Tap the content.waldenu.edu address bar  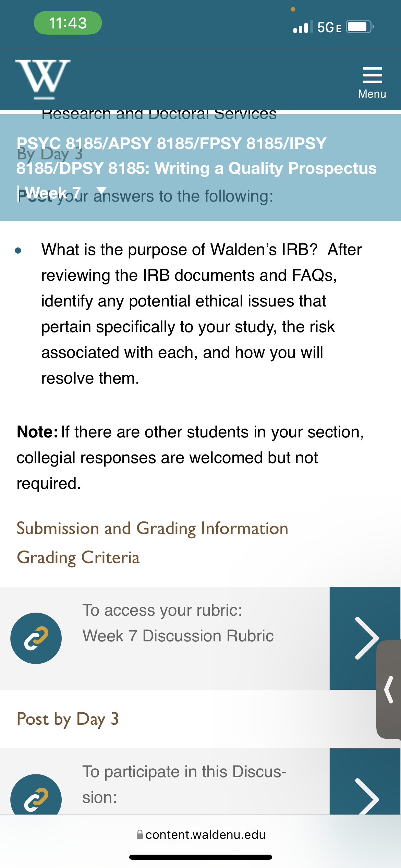[200, 834]
